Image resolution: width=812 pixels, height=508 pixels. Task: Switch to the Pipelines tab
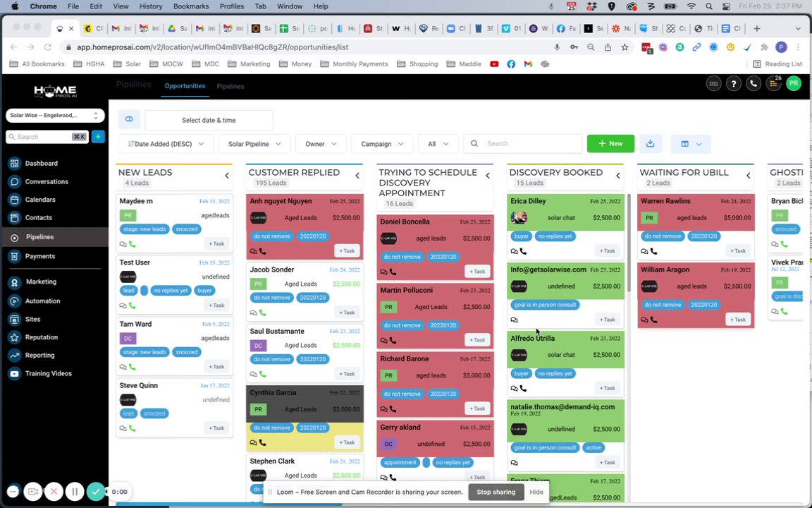pos(230,87)
